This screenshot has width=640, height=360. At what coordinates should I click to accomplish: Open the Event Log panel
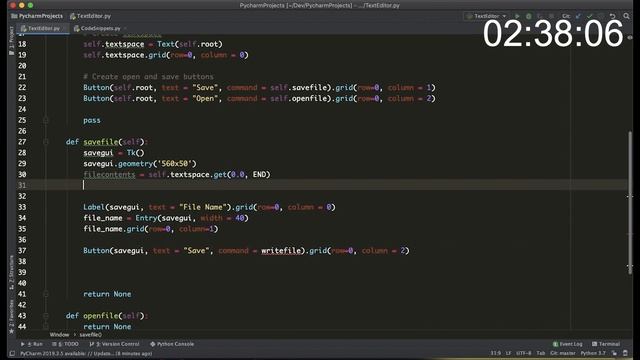coord(567,344)
